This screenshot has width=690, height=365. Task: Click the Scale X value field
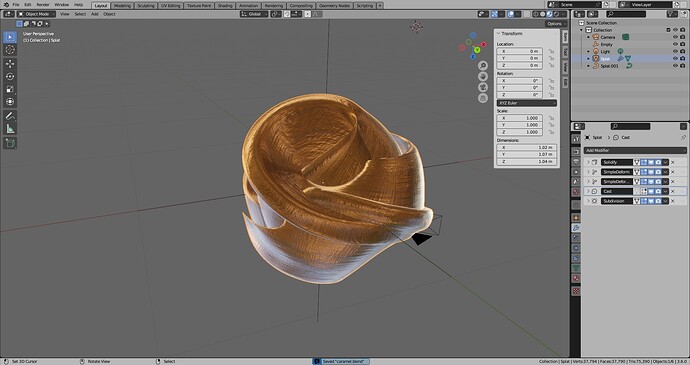coord(520,118)
